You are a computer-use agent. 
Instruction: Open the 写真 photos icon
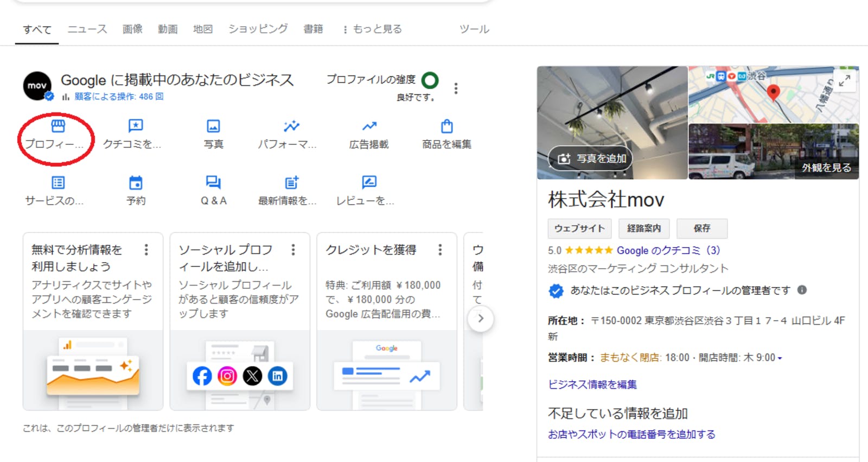pyautogui.click(x=213, y=126)
